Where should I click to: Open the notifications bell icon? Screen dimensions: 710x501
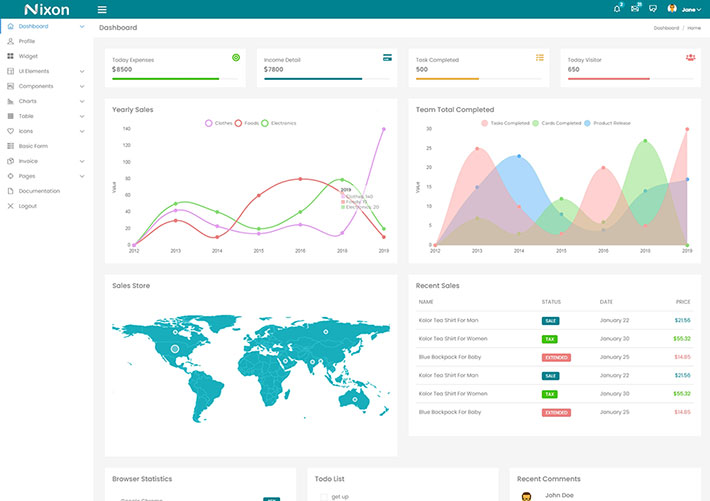point(617,9)
